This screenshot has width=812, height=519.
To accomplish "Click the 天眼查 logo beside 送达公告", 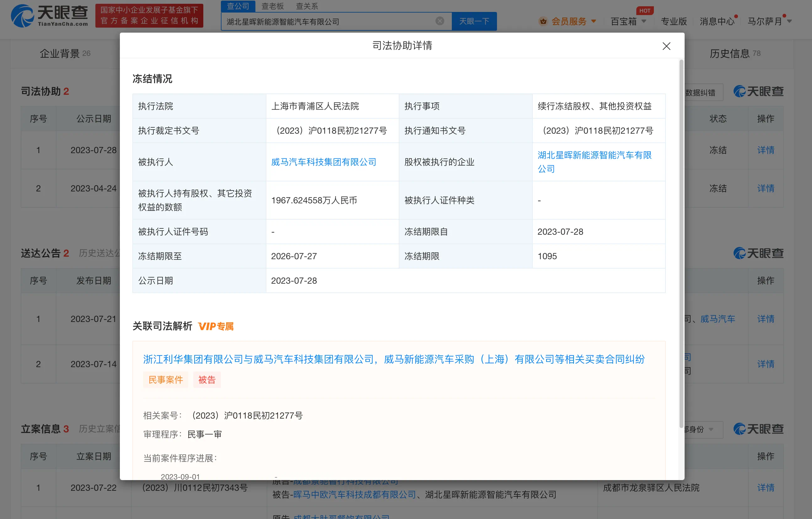I will click(758, 253).
